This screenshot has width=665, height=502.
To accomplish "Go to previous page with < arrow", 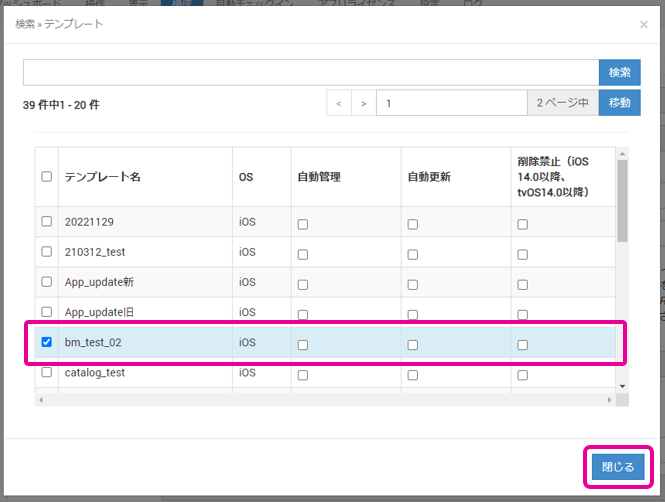I will 339,103.
